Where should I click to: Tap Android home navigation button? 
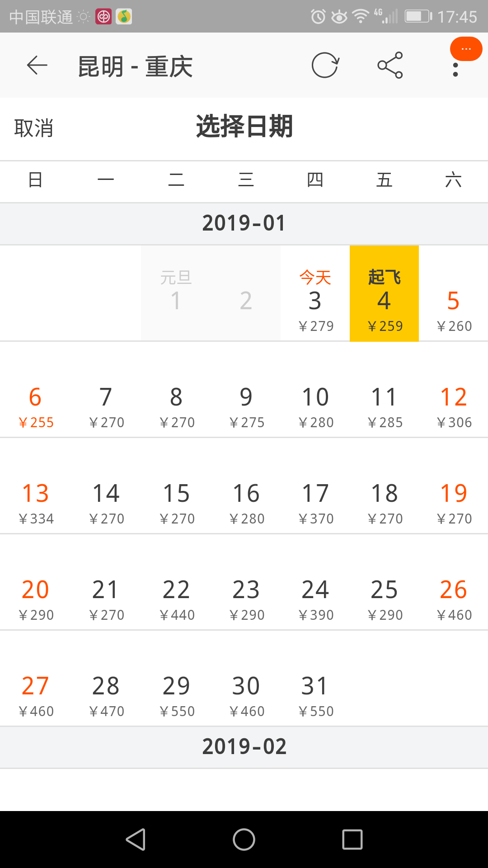point(244,840)
